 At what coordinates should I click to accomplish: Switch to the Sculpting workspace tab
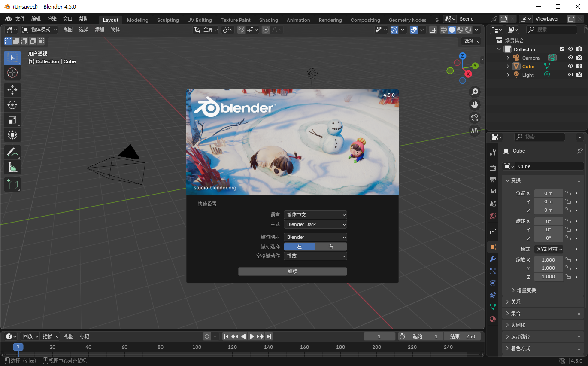[168, 20]
